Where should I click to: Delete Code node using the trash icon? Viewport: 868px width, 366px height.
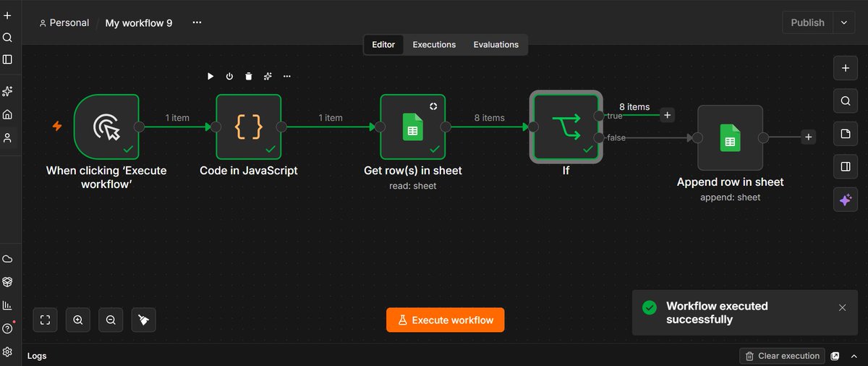pos(249,76)
